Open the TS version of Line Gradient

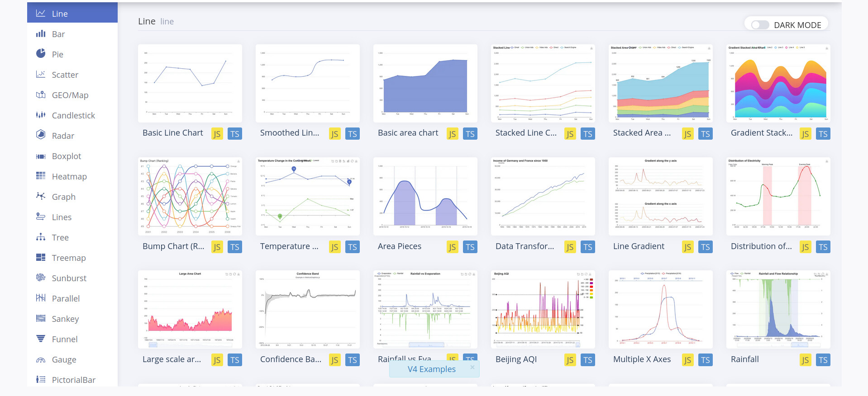pos(705,247)
